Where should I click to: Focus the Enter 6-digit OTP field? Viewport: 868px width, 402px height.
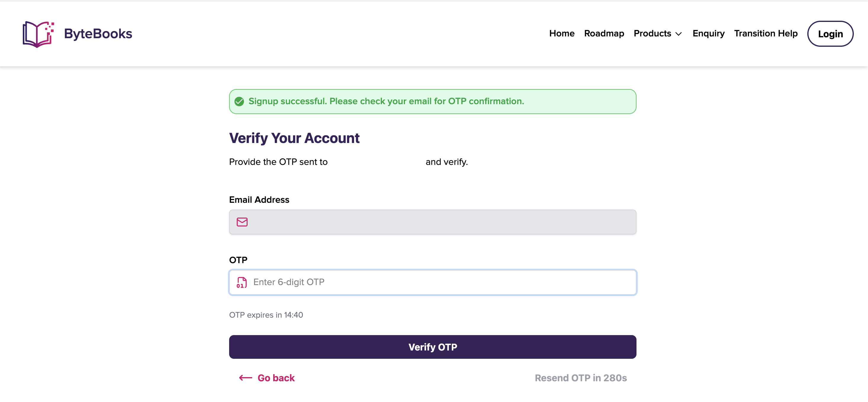pyautogui.click(x=433, y=282)
